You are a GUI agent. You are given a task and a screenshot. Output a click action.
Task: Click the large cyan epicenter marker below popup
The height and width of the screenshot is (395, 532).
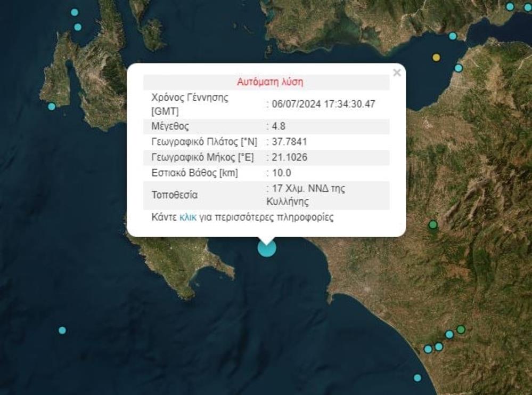point(266,248)
